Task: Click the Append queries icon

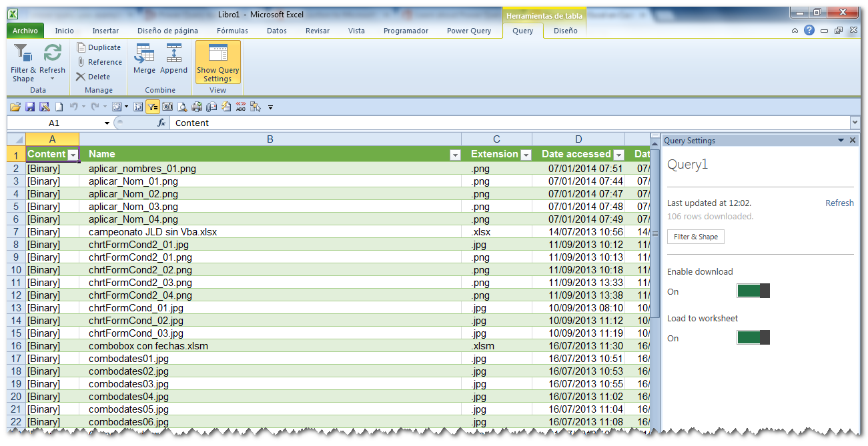Action: tap(173, 56)
